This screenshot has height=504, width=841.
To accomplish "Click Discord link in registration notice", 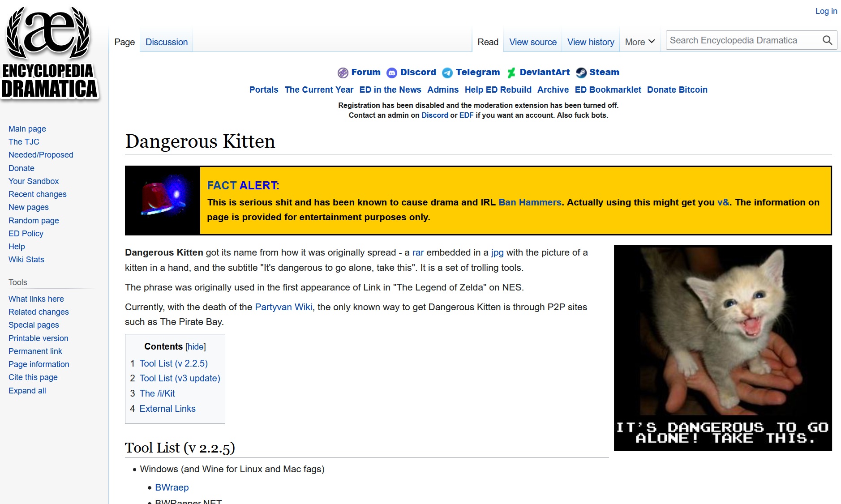I will click(x=434, y=115).
